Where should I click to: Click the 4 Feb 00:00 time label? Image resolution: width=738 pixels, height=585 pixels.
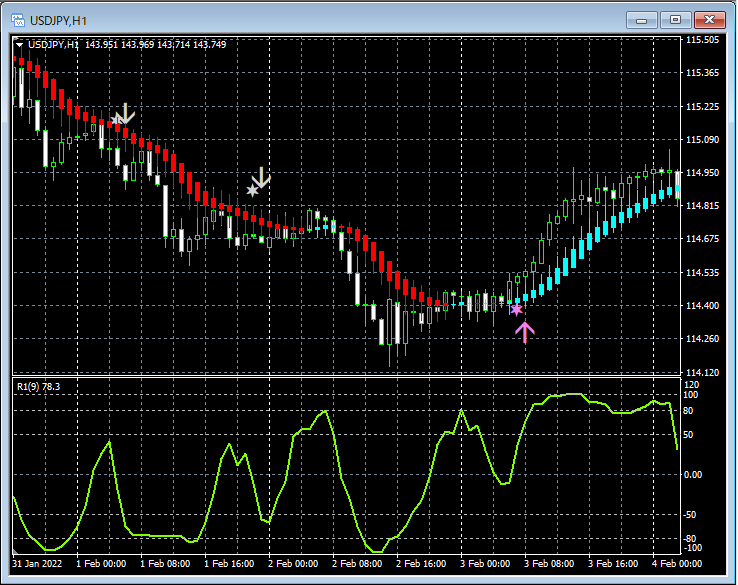(677, 563)
